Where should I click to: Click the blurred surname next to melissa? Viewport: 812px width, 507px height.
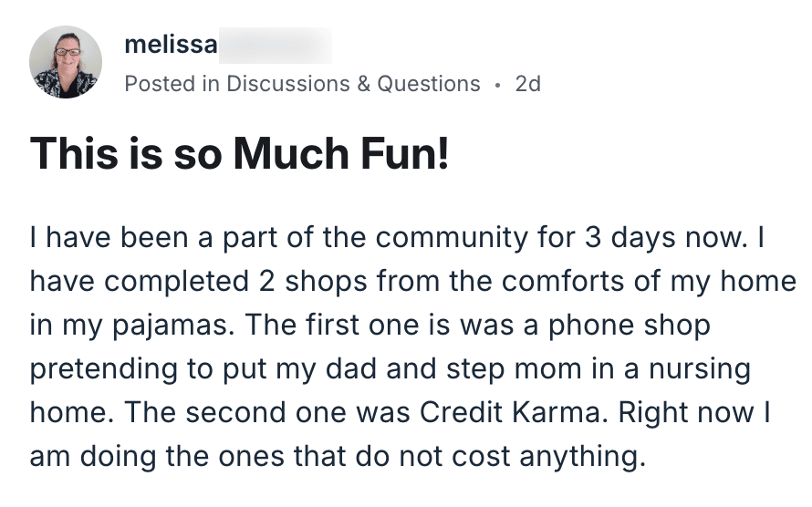(276, 46)
